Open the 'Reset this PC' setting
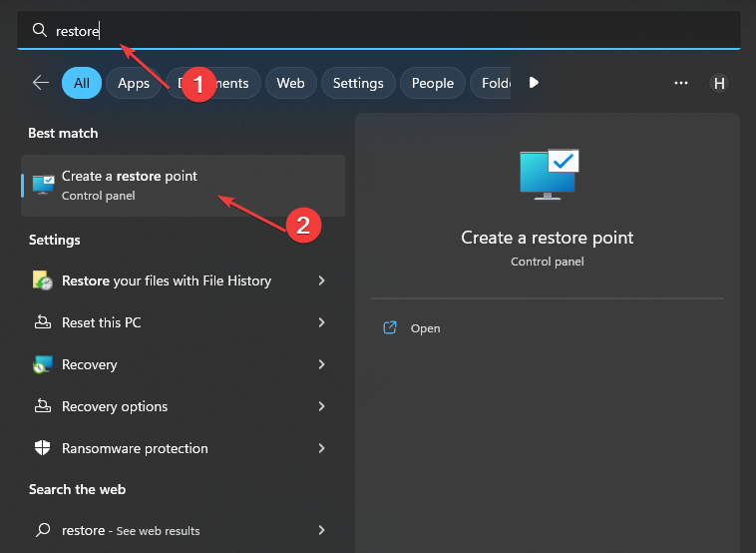The width and height of the screenshot is (756, 553). coord(183,322)
